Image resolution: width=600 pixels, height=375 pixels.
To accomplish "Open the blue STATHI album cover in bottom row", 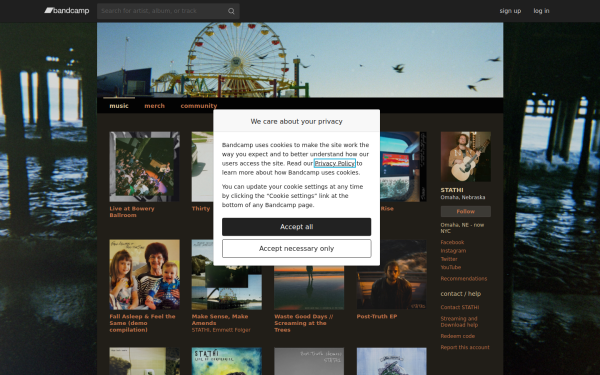I will point(227,361).
